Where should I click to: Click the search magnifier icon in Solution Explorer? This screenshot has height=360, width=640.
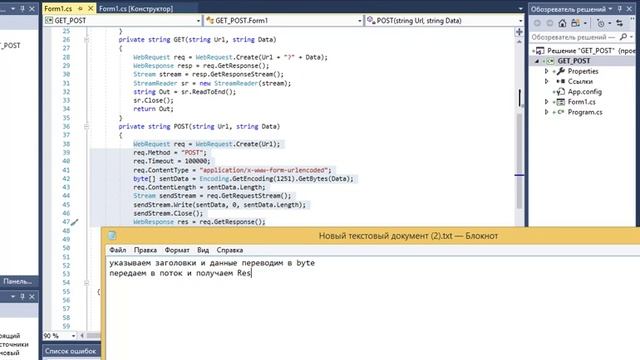tap(623, 37)
